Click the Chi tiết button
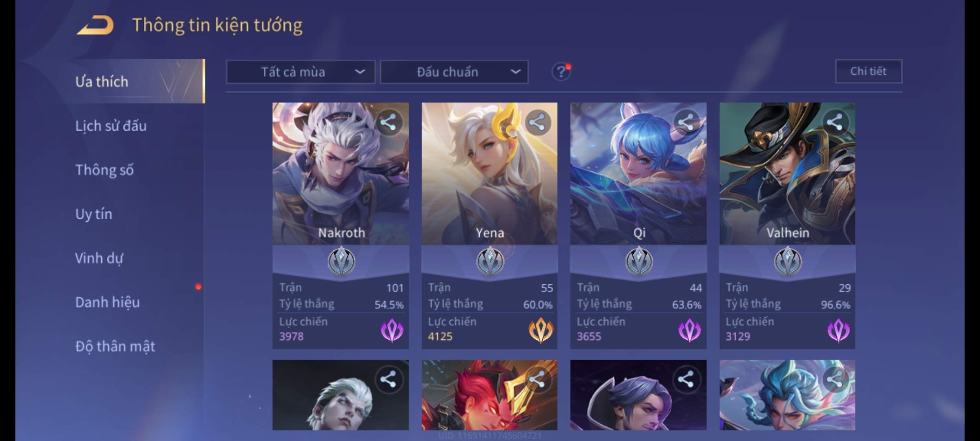The height and width of the screenshot is (441, 980). tap(869, 71)
